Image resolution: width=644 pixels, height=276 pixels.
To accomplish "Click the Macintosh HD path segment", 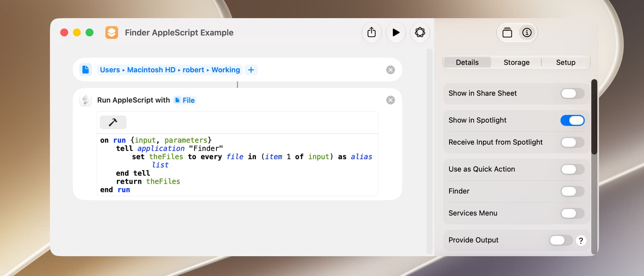I will coord(151,70).
